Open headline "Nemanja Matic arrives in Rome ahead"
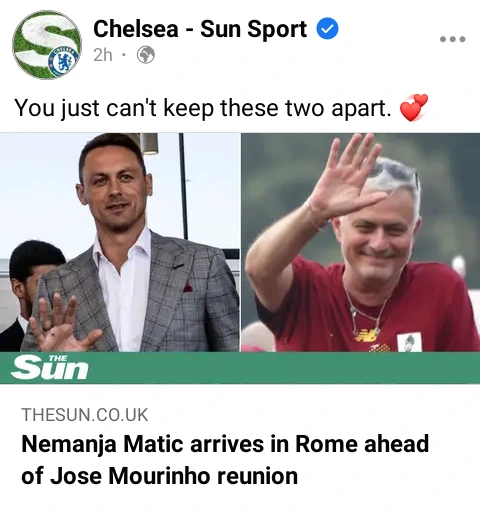The image size is (480, 509). click(225, 444)
